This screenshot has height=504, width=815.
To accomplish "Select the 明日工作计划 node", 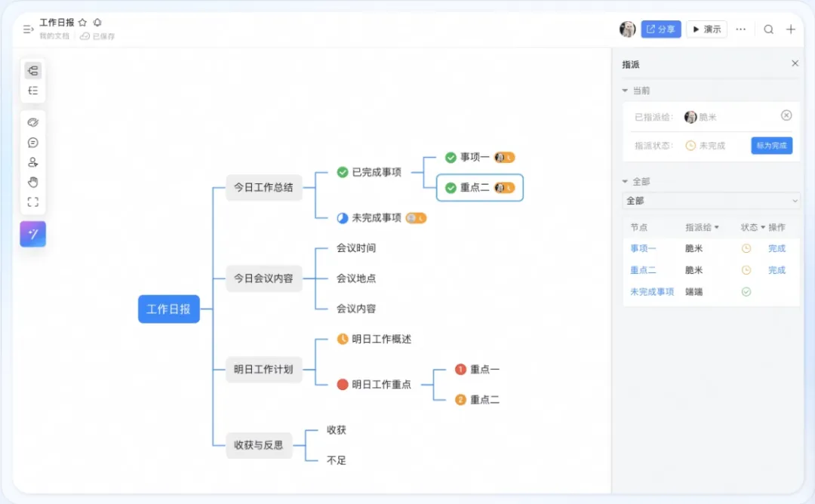I will [263, 370].
